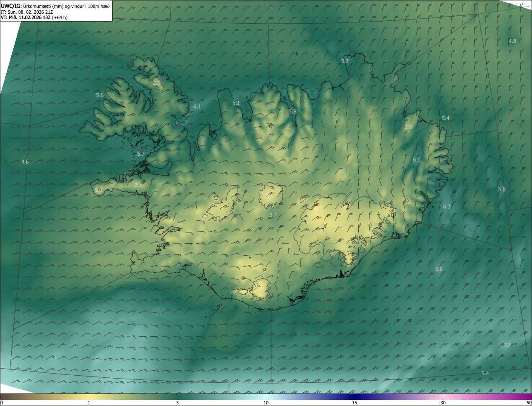Click the 'UWC/IG:' title label
Viewport: 532px width, 406px height.
(11, 6)
